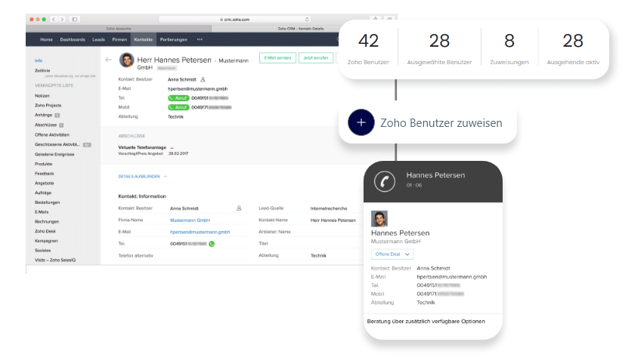Click the Safari forward navigation button
The width and height of the screenshot is (644, 361).
pyautogui.click(x=62, y=20)
